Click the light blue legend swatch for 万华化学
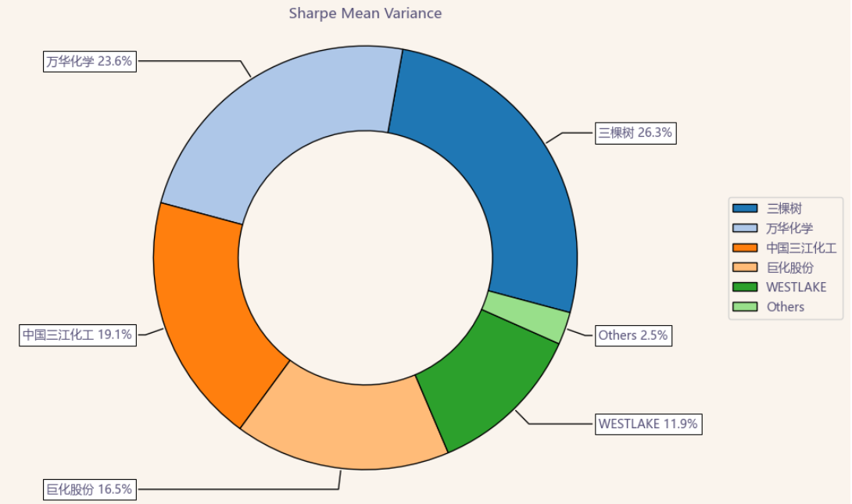 pos(744,227)
